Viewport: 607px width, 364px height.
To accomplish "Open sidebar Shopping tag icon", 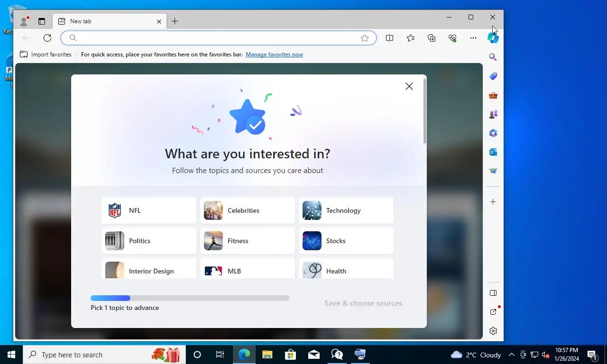I will point(493,76).
